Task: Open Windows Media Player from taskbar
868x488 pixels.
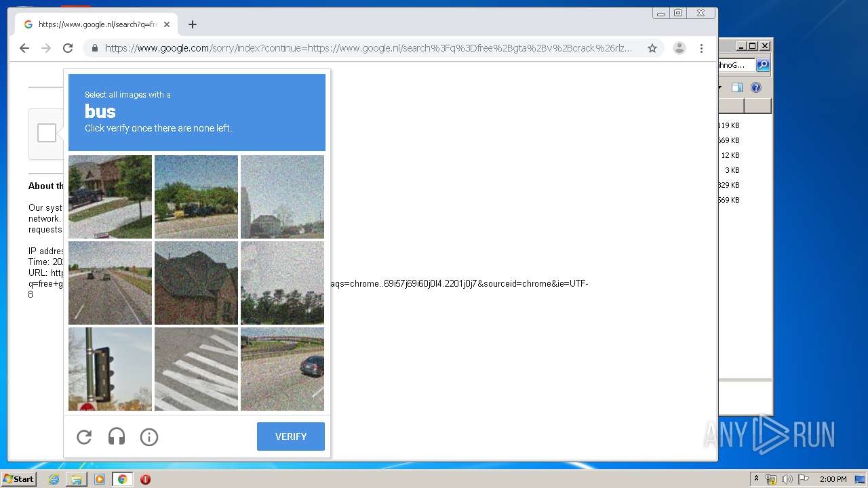Action: click(x=100, y=479)
